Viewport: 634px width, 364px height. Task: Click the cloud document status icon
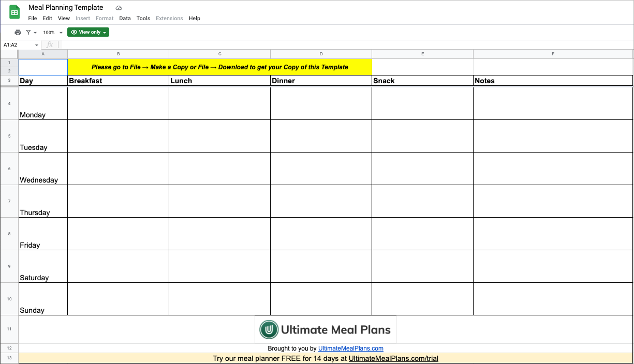(x=119, y=8)
